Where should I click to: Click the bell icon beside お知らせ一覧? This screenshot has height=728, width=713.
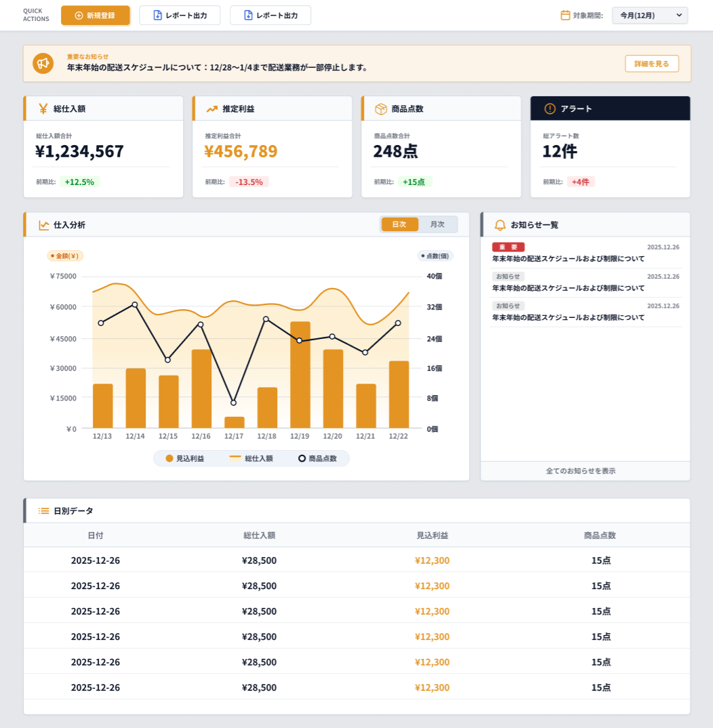pyautogui.click(x=500, y=225)
